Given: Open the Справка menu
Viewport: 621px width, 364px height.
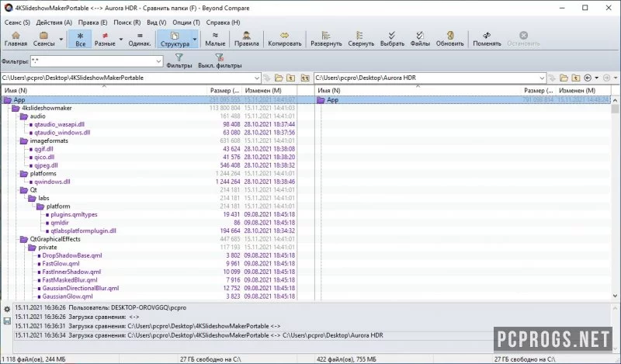Looking at the screenshot, I should coord(223,23).
